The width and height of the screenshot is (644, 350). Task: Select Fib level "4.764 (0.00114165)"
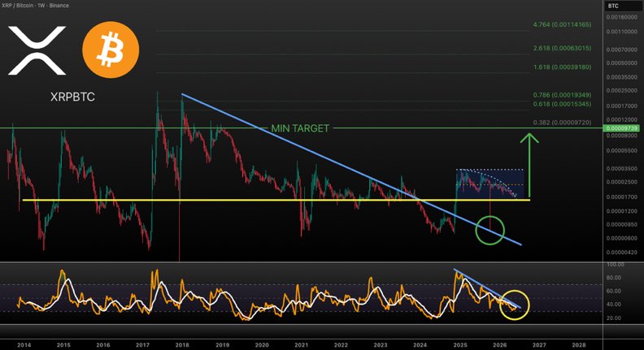coord(562,24)
